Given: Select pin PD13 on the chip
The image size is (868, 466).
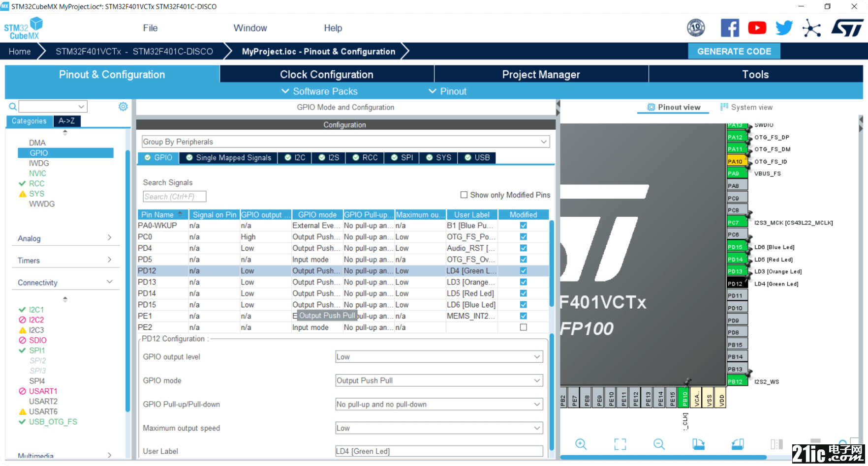Looking at the screenshot, I should (737, 271).
